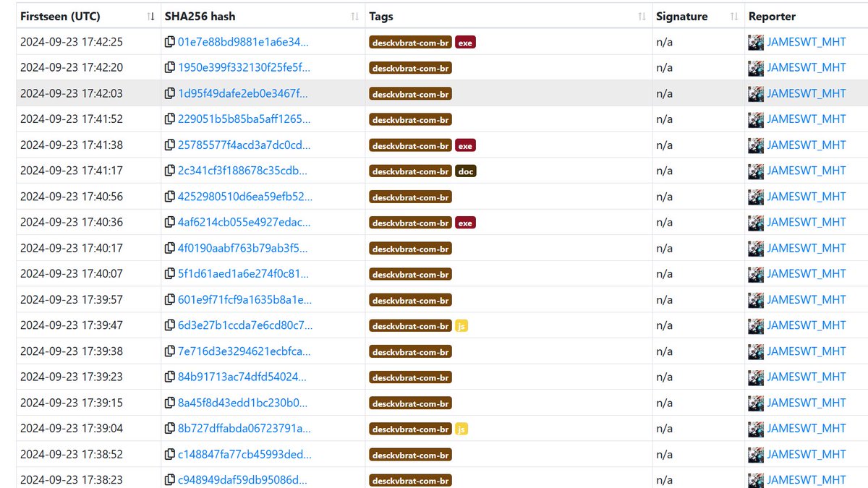Click the JAMESWT_MHT reporter avatar on the first row
Viewport: 868px width, 488px height.
(755, 42)
